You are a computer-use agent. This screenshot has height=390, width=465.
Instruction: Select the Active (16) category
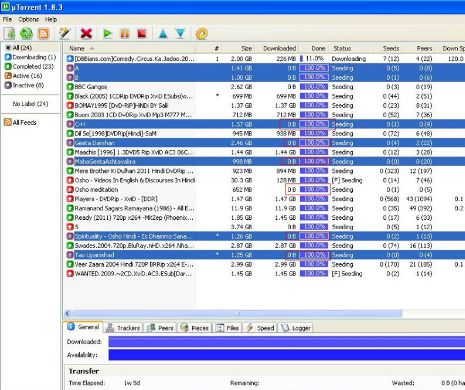[x=23, y=76]
